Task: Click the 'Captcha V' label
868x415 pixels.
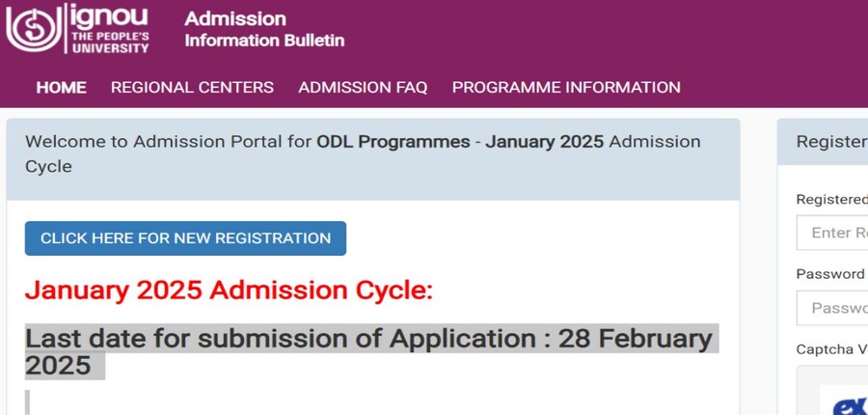Action: [831, 348]
